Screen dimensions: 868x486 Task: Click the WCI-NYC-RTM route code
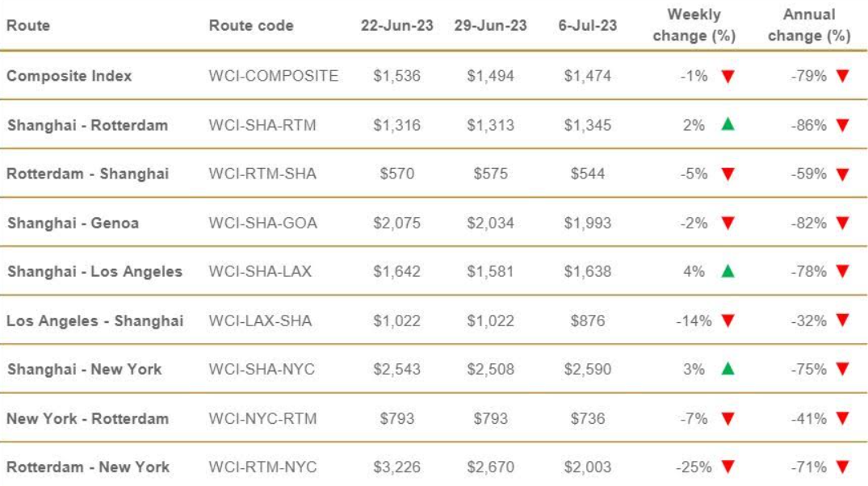tap(263, 418)
